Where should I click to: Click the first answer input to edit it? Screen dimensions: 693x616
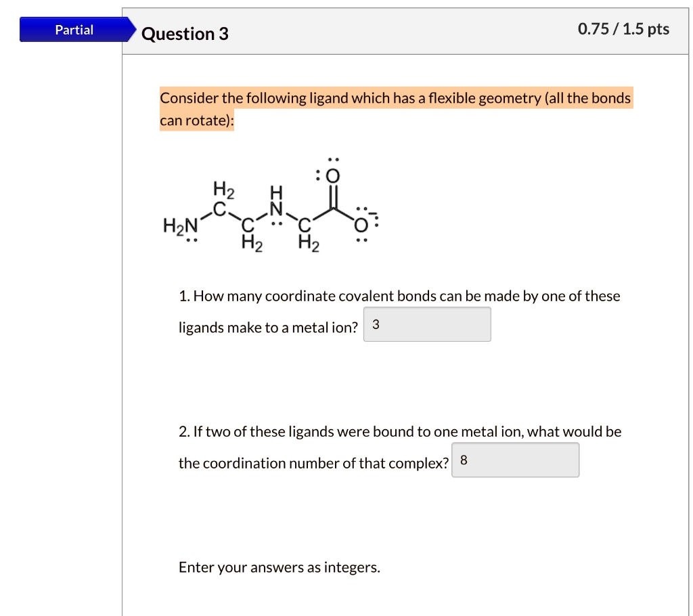(x=427, y=324)
